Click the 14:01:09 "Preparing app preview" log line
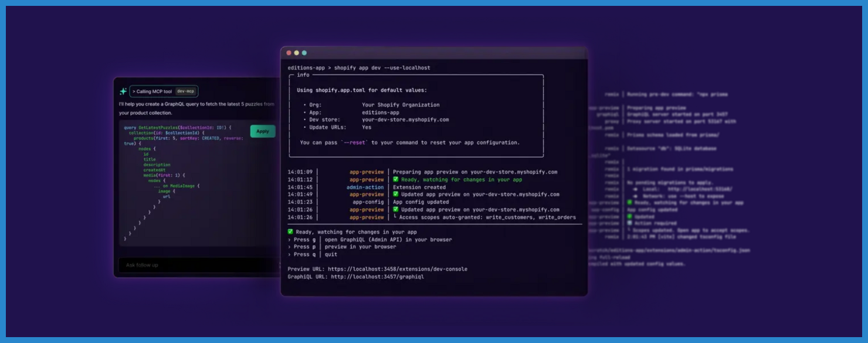868x343 pixels. pyautogui.click(x=422, y=172)
